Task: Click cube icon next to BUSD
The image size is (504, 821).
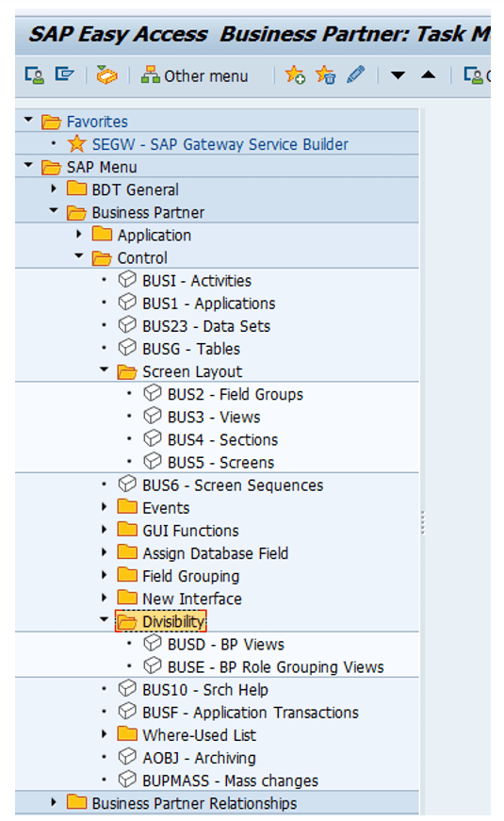Action: pos(153,643)
